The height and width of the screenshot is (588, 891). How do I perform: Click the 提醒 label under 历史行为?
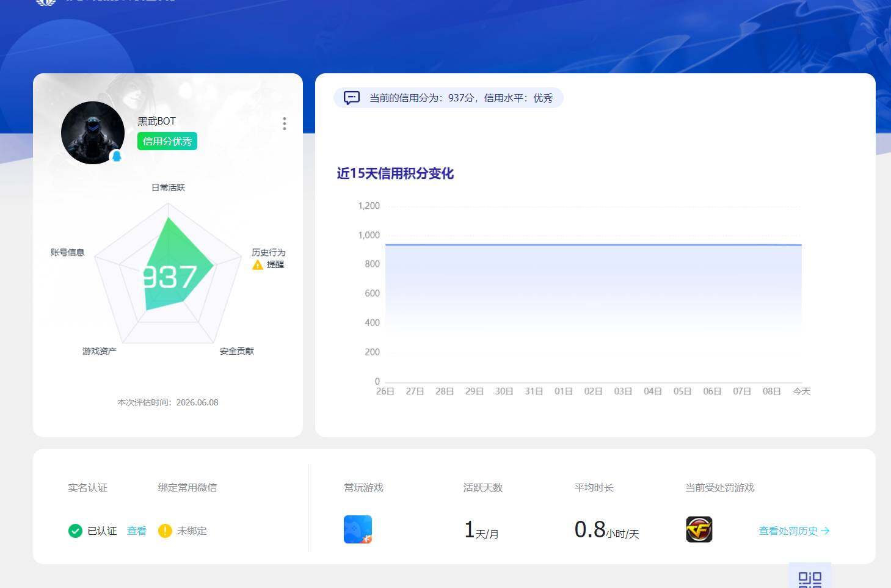(x=275, y=264)
